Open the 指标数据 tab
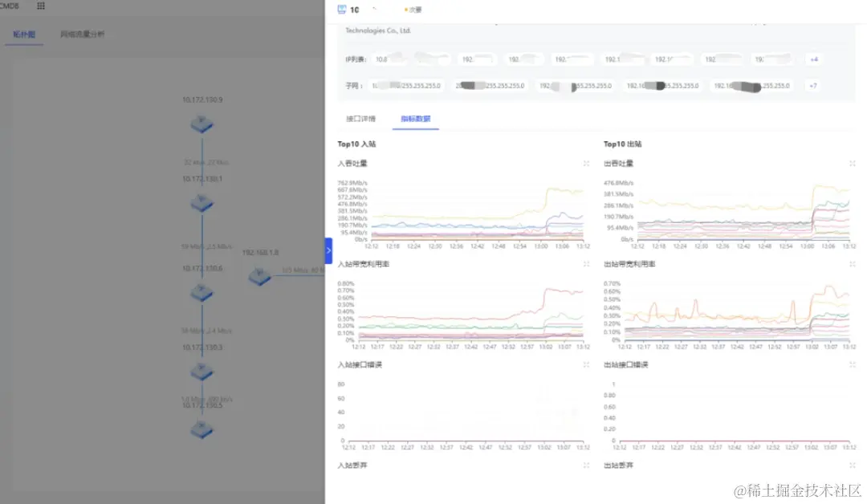 [x=415, y=119]
